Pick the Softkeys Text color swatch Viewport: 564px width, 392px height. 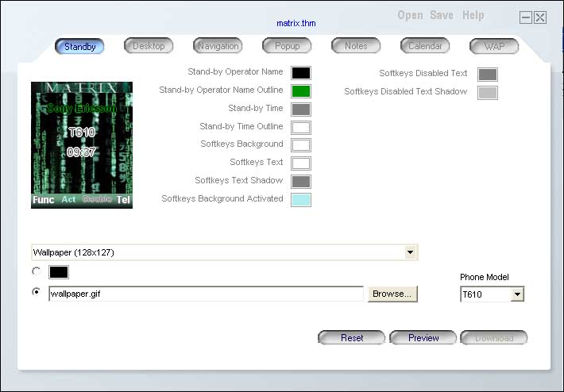point(301,163)
